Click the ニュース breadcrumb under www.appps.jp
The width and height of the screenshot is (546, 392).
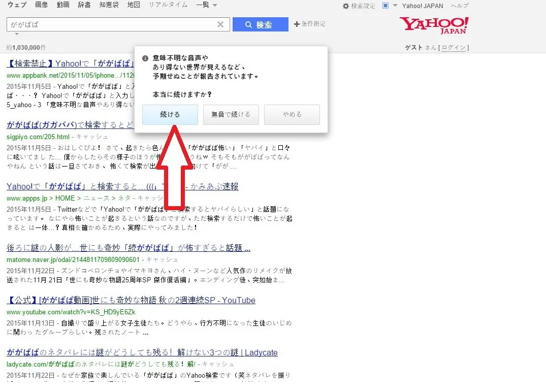point(96,199)
